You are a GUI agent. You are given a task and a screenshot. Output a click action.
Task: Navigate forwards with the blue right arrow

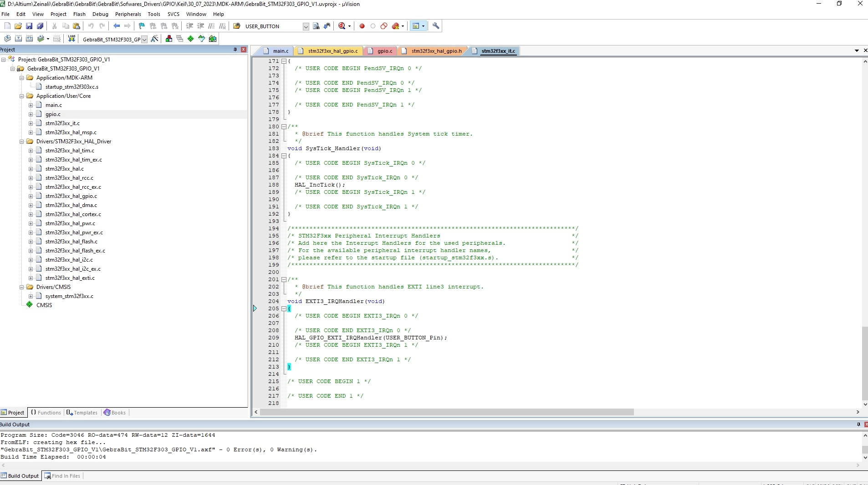(128, 26)
